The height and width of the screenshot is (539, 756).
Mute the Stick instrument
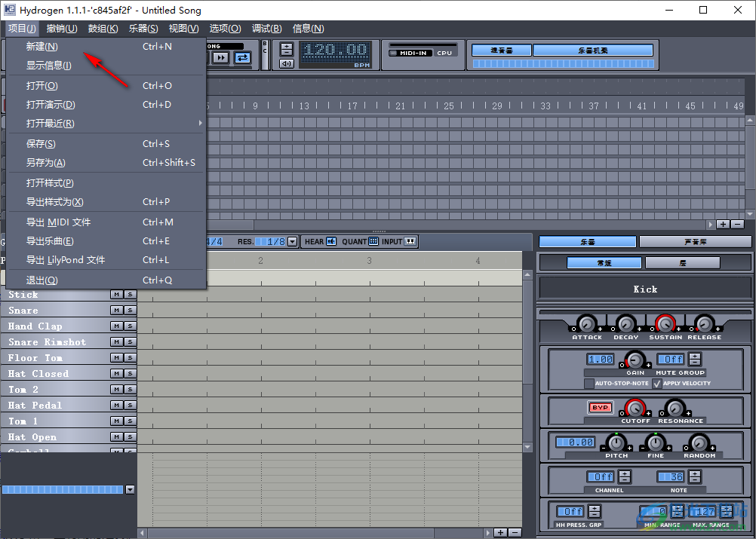[117, 294]
